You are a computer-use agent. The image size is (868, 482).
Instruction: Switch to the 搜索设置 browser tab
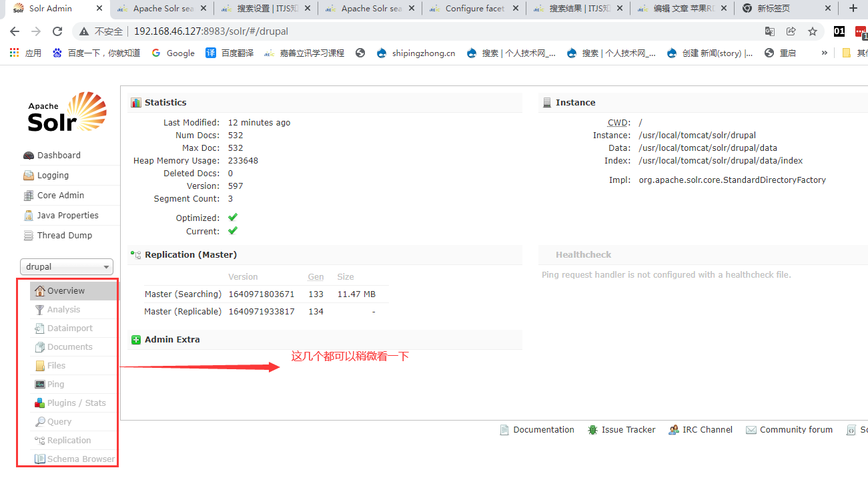point(266,9)
